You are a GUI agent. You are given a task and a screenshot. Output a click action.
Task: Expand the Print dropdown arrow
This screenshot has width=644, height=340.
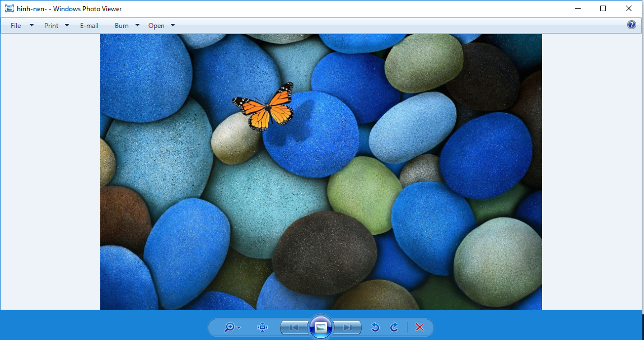pyautogui.click(x=67, y=25)
